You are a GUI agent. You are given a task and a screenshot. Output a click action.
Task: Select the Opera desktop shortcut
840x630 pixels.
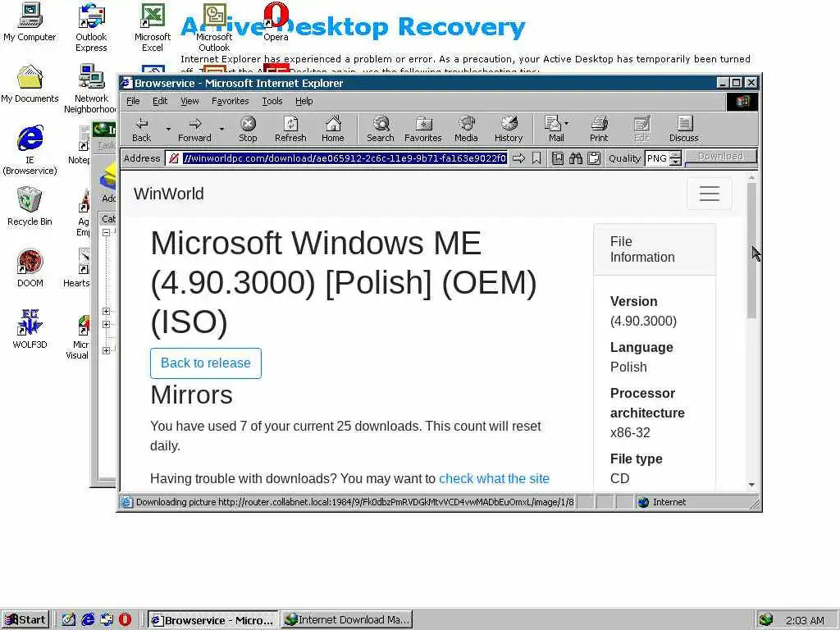[x=276, y=24]
